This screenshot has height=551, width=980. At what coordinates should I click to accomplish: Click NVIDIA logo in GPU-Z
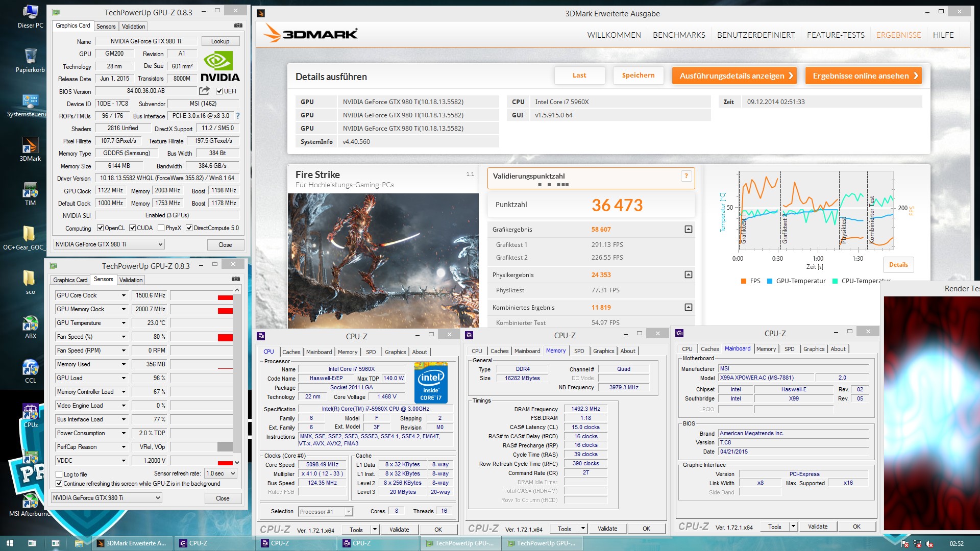[x=220, y=66]
